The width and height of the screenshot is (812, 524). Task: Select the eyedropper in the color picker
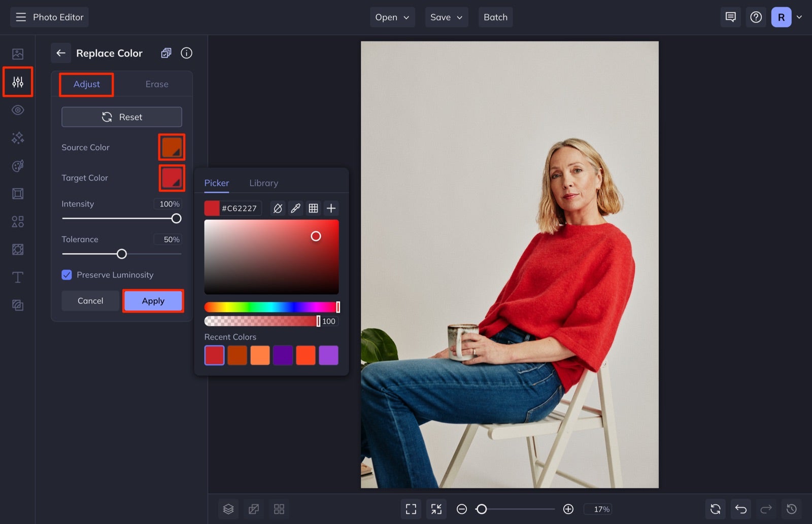[296, 208]
